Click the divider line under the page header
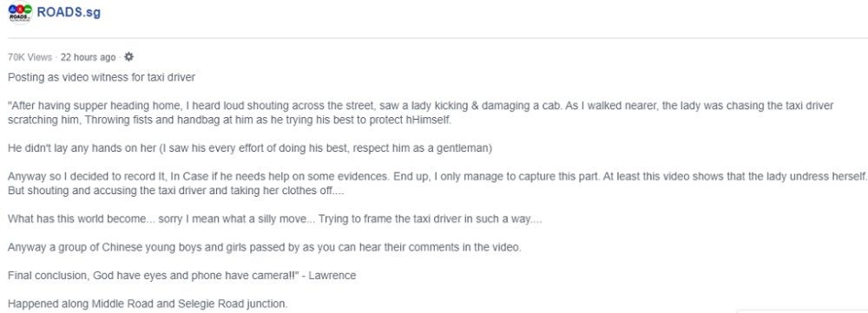The height and width of the screenshot is (313, 868). point(437,37)
